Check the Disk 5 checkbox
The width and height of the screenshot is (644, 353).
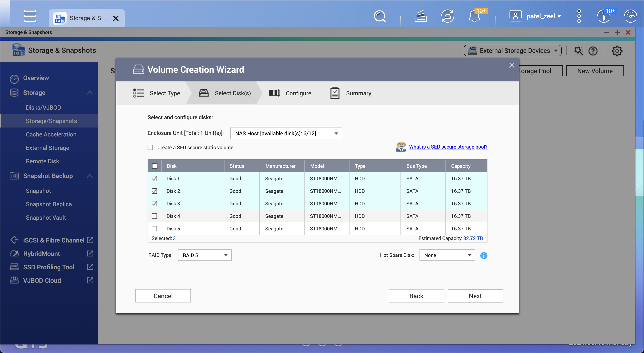pyautogui.click(x=154, y=228)
